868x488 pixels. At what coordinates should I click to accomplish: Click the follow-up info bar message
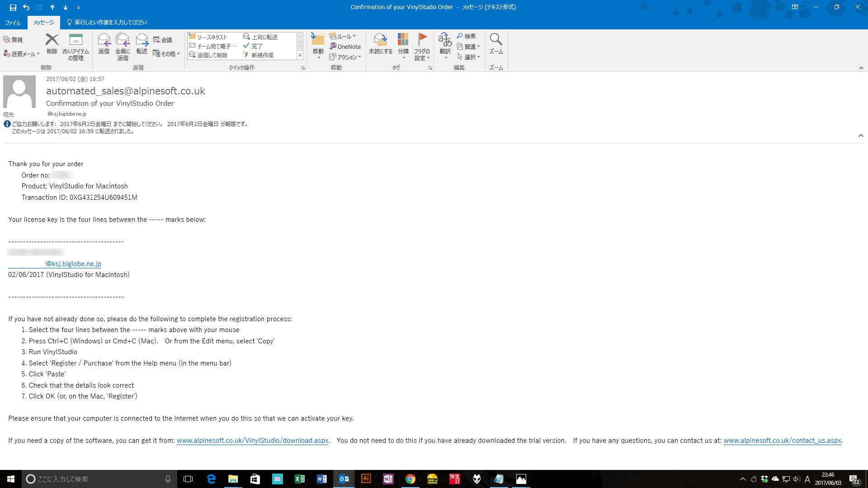(130, 127)
